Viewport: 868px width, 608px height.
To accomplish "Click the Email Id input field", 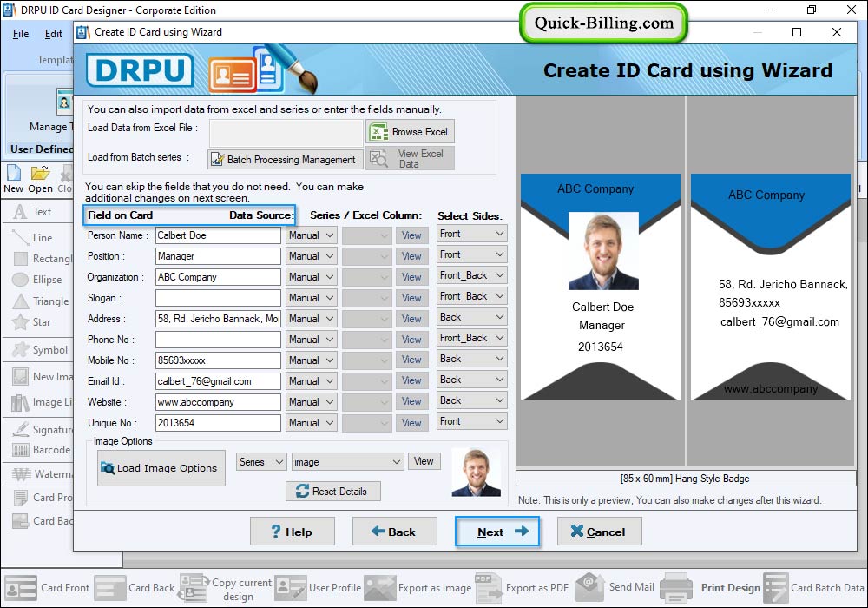I will 218,381.
